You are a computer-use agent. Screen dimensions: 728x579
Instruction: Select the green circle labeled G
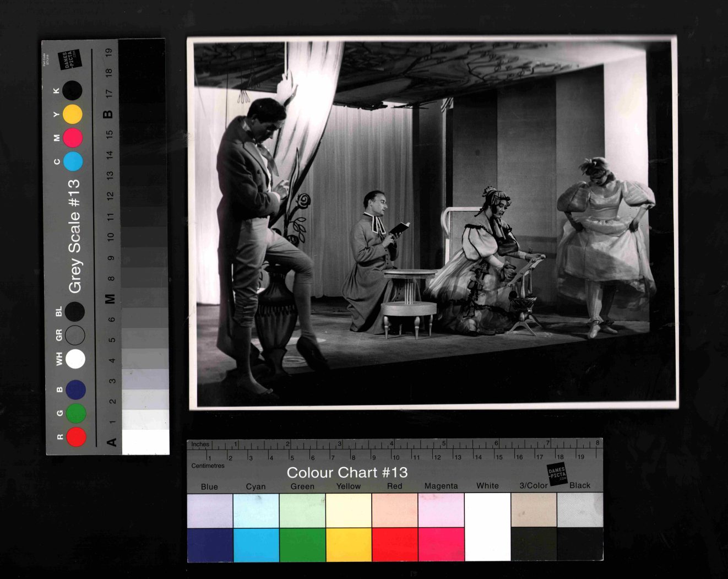[76, 413]
